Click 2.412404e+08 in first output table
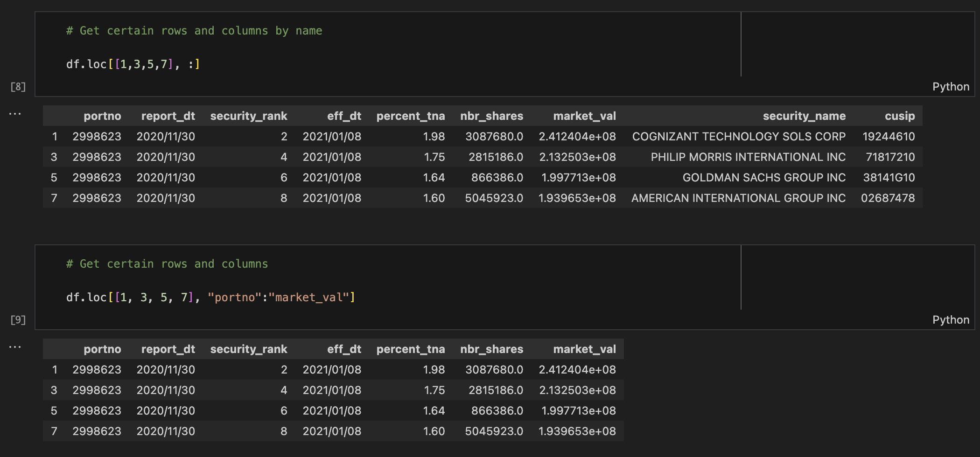This screenshot has width=980, height=457. 577,137
